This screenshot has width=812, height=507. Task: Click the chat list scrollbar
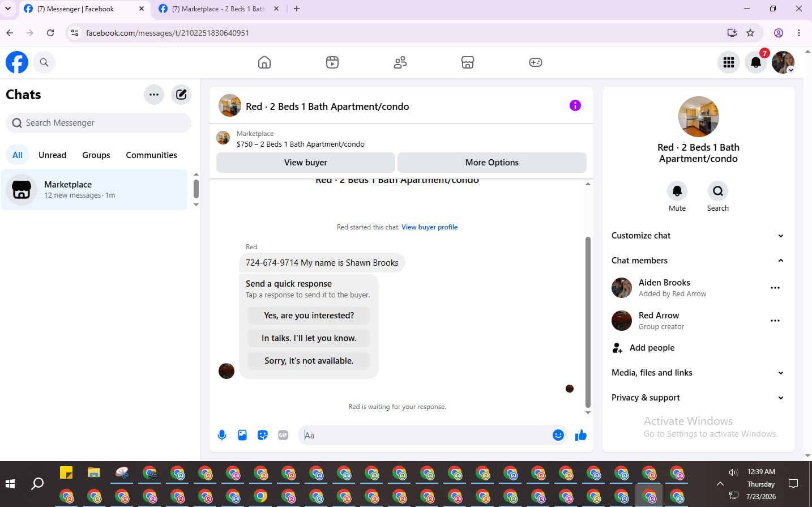point(196,189)
